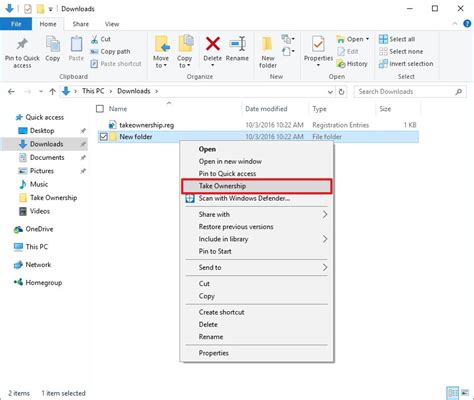Click the Paste ribbon icon

point(76,44)
